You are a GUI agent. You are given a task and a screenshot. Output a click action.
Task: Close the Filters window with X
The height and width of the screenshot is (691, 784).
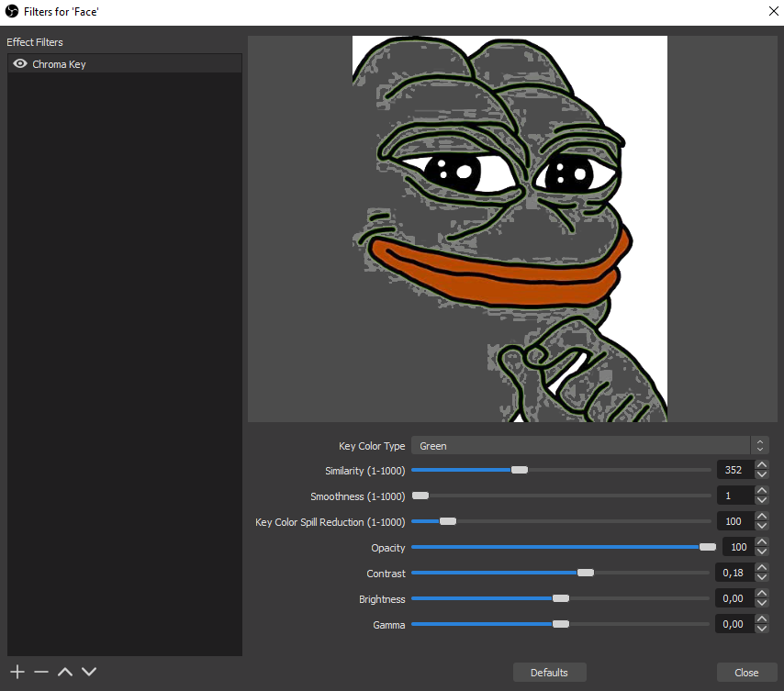click(773, 12)
